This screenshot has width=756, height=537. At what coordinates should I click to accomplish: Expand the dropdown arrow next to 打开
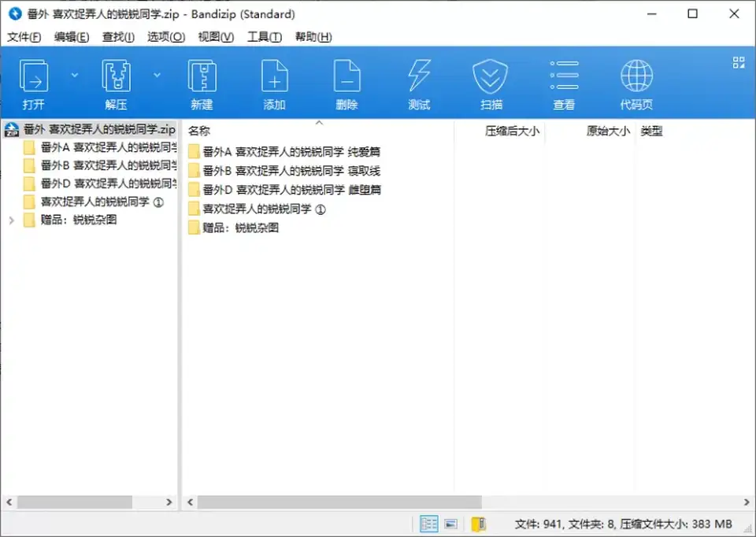[74, 76]
